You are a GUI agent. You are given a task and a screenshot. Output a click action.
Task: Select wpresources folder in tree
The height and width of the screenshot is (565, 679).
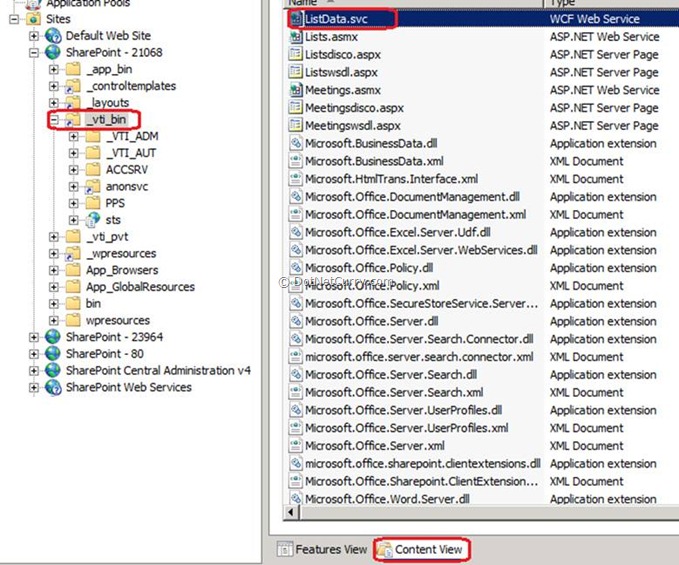(118, 320)
